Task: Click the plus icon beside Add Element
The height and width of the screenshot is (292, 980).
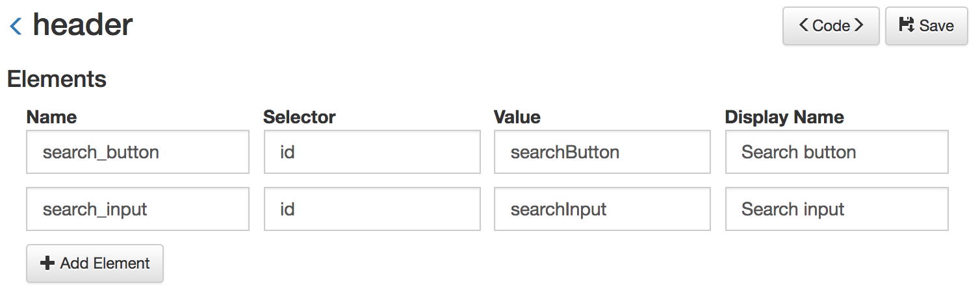Action: [47, 263]
